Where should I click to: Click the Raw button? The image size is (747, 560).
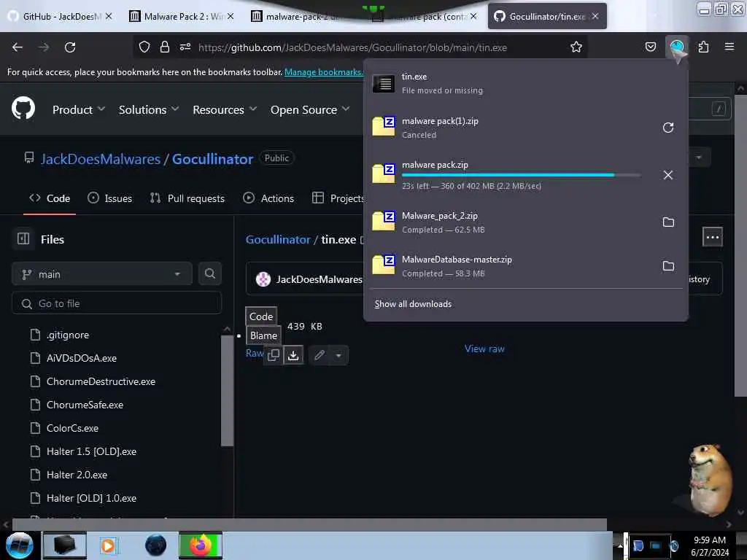click(255, 353)
